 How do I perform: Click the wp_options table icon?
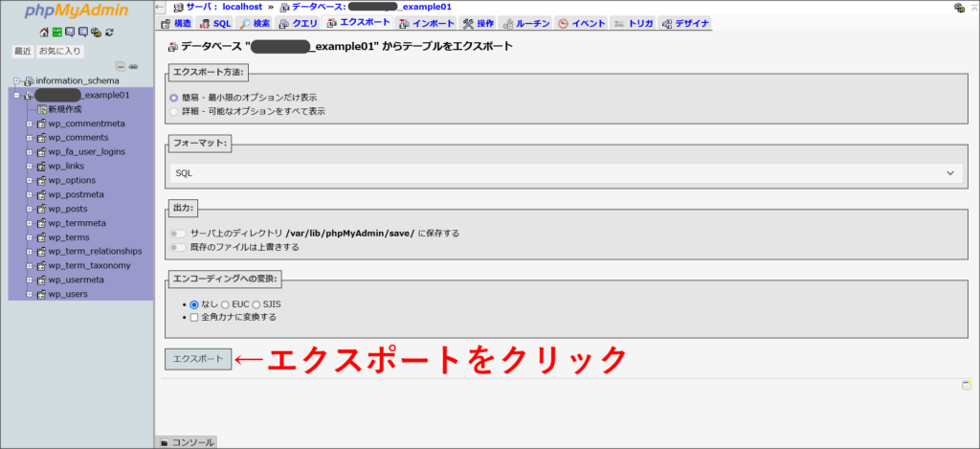(42, 181)
